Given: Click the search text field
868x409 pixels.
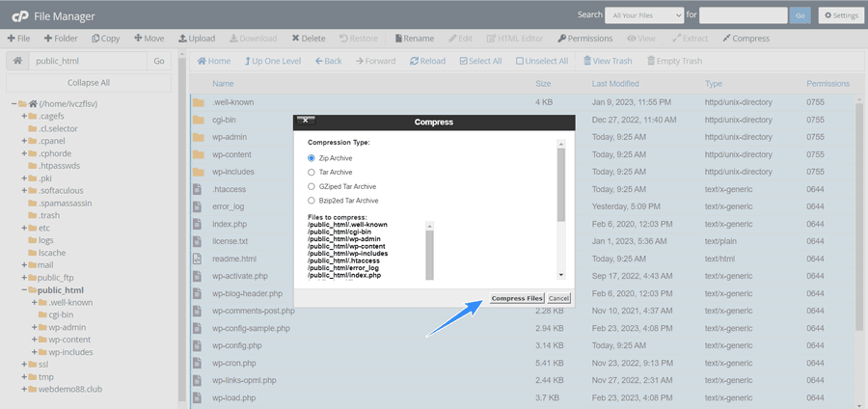Looking at the screenshot, I should tap(744, 15).
